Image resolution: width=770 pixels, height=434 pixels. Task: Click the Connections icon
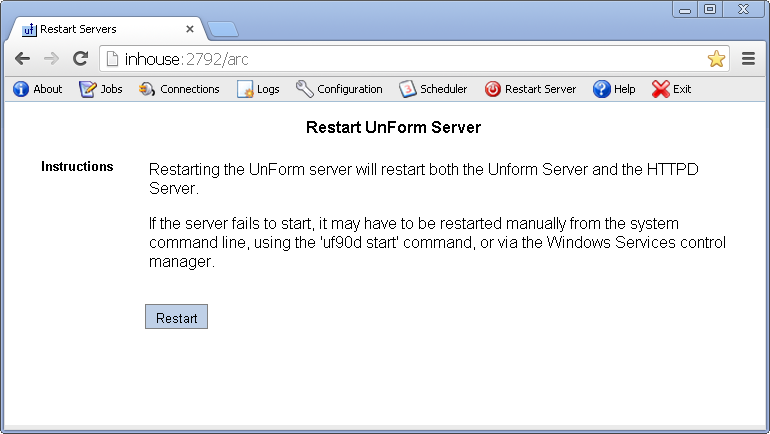click(x=147, y=89)
